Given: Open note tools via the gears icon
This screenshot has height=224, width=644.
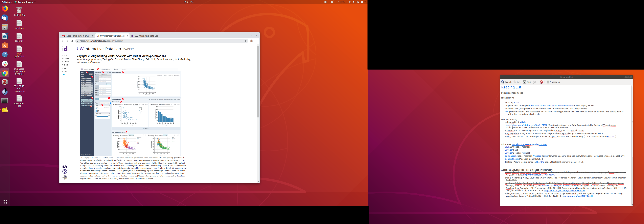Looking at the screenshot, I should pos(534,82).
